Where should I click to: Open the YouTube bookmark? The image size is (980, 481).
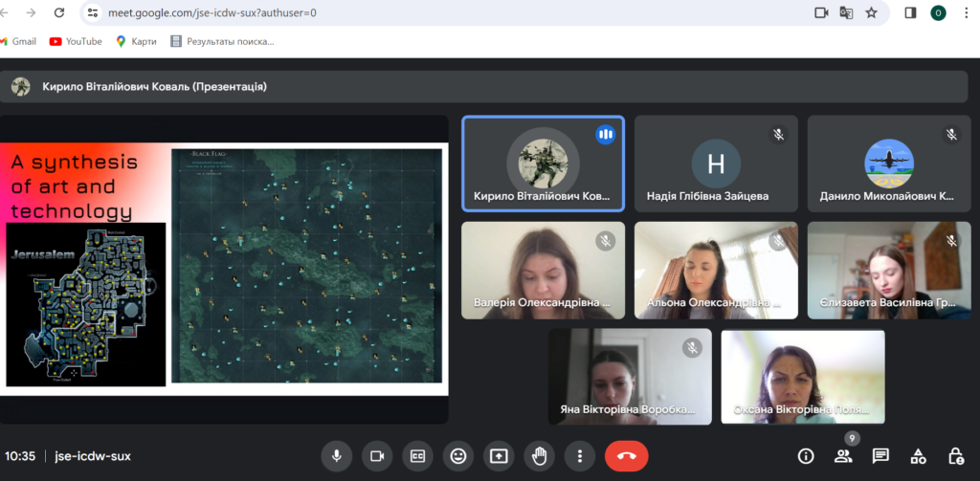click(76, 41)
